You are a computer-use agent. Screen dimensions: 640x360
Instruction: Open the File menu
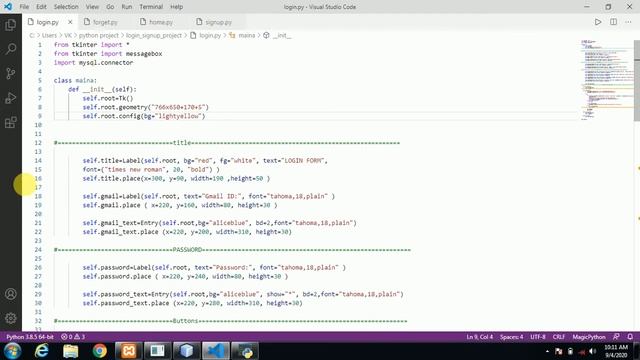click(24, 7)
